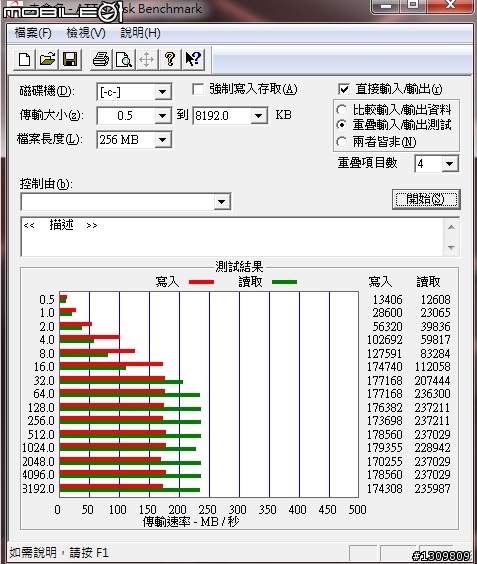
Task: Expand the 重疊項目數 queue depth dropdown
Action: click(450, 164)
